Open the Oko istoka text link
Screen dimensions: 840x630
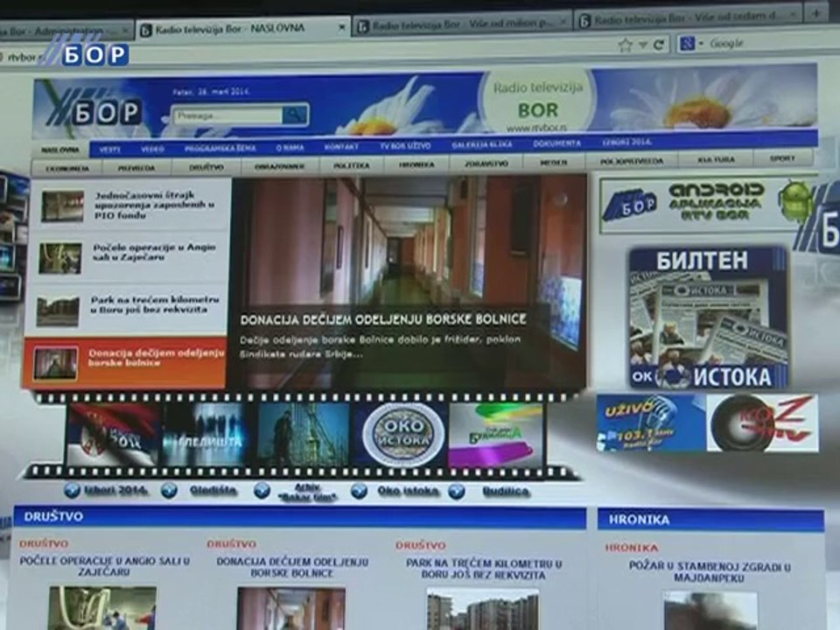[408, 491]
